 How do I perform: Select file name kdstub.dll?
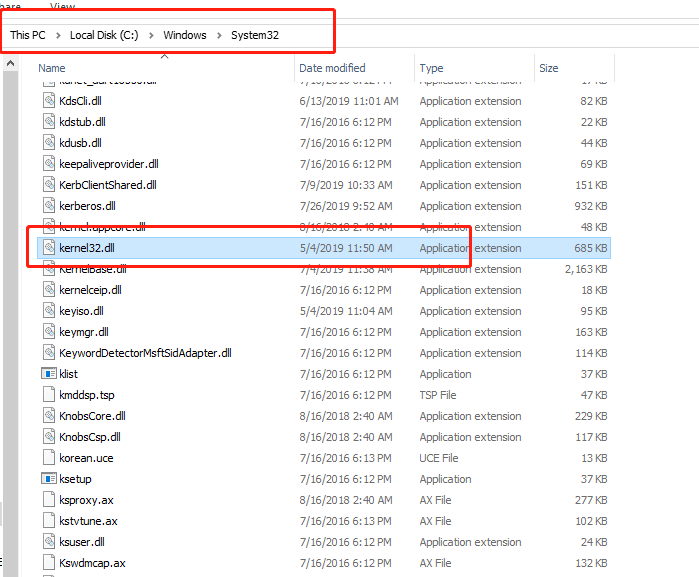coord(82,122)
